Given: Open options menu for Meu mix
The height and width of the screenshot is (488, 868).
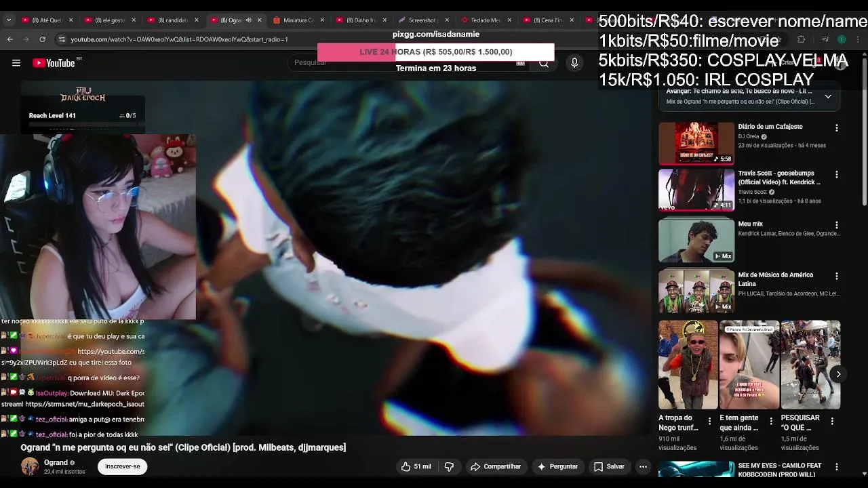Looking at the screenshot, I should pos(836,225).
